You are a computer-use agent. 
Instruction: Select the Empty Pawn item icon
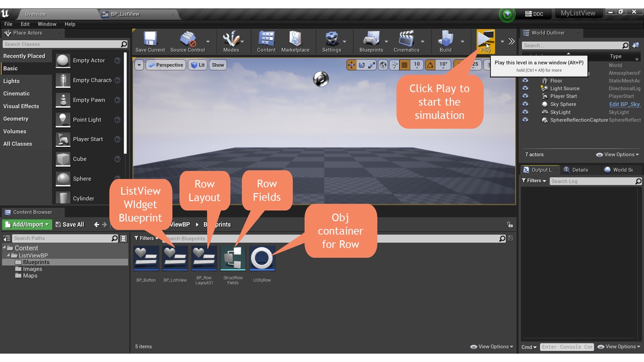(x=63, y=100)
